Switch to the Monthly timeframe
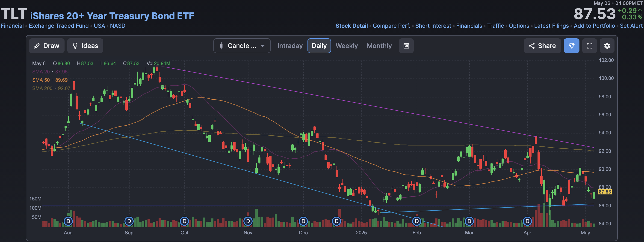The width and height of the screenshot is (644, 242). tap(379, 46)
